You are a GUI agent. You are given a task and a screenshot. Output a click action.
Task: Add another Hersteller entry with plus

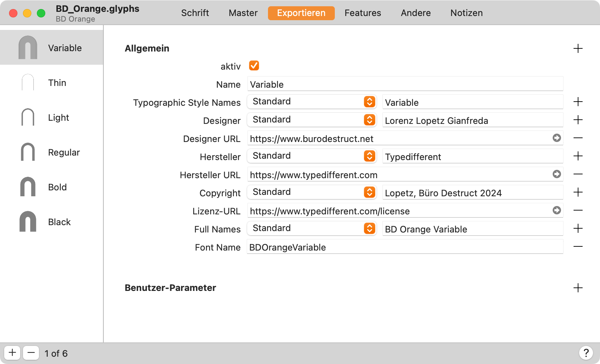click(578, 156)
